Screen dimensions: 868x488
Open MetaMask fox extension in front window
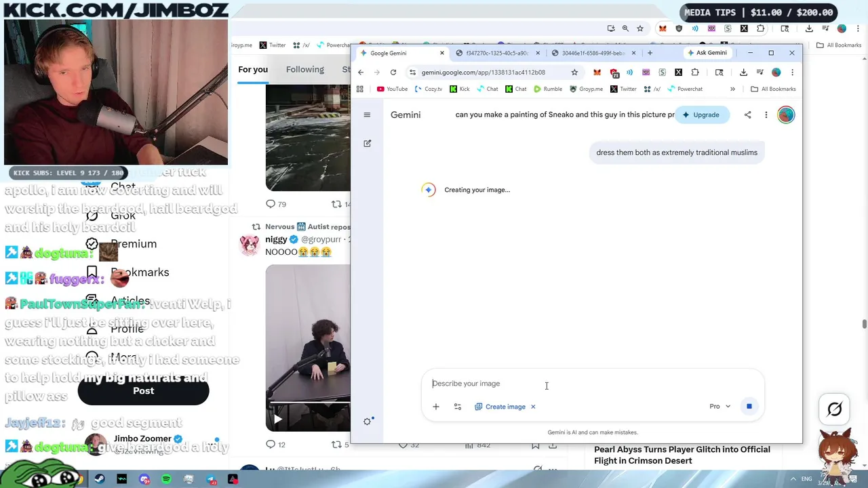(x=597, y=72)
